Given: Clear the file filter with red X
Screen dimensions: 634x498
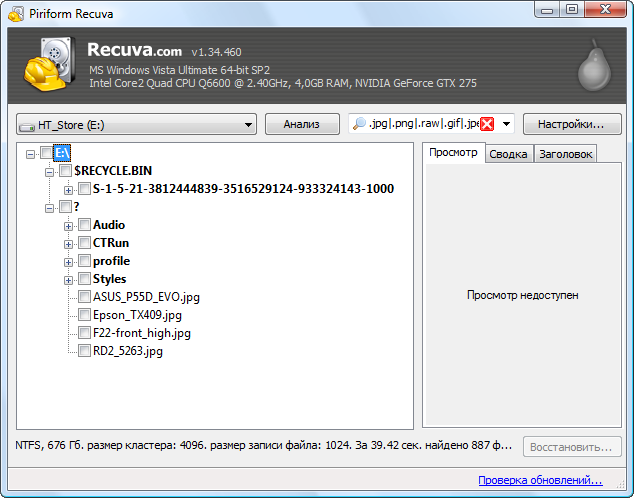Looking at the screenshot, I should [487, 124].
